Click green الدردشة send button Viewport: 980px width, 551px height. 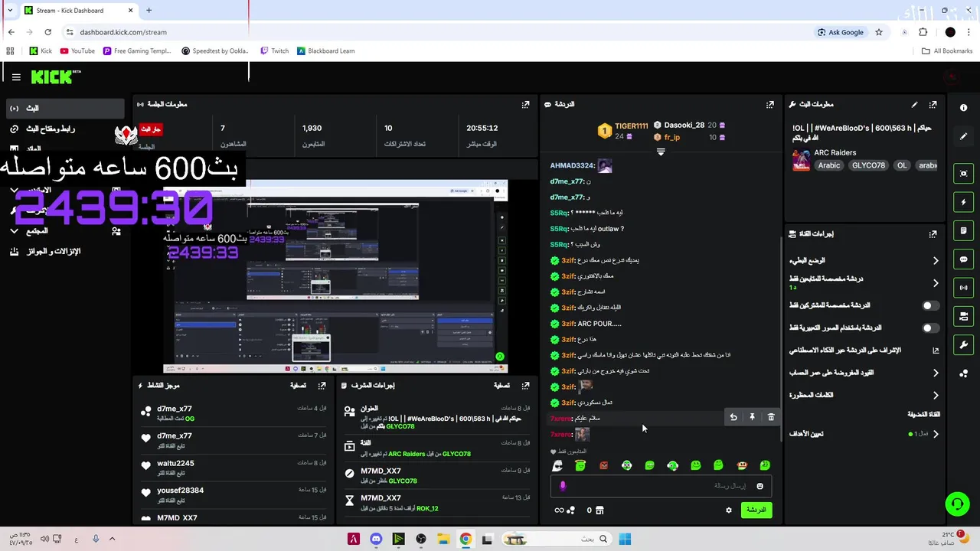click(x=756, y=510)
